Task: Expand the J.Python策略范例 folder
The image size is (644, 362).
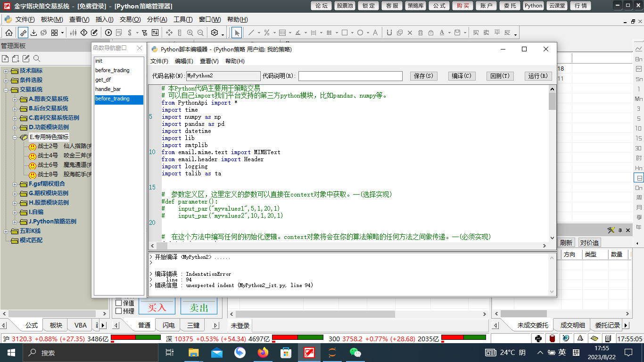Action: pos(15,222)
